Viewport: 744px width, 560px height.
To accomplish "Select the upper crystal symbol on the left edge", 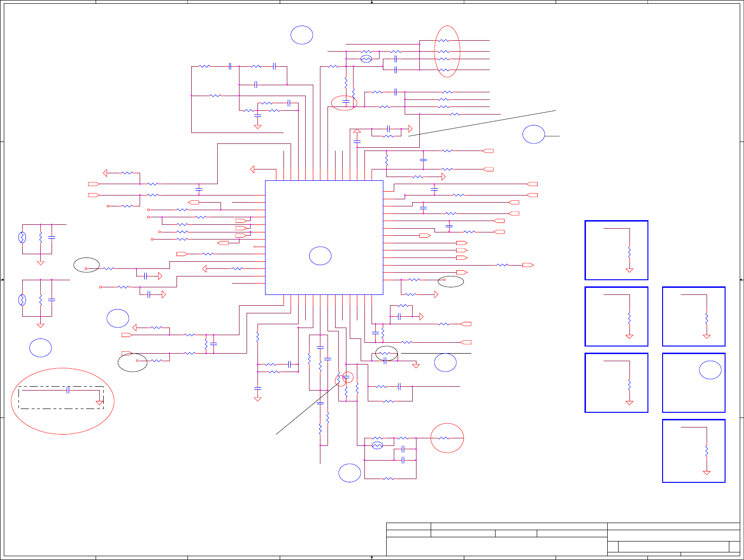I will tap(22, 237).
